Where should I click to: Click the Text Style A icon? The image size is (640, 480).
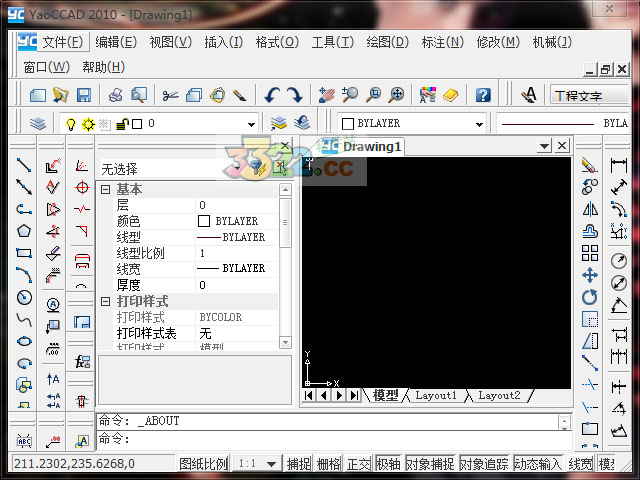click(x=529, y=95)
